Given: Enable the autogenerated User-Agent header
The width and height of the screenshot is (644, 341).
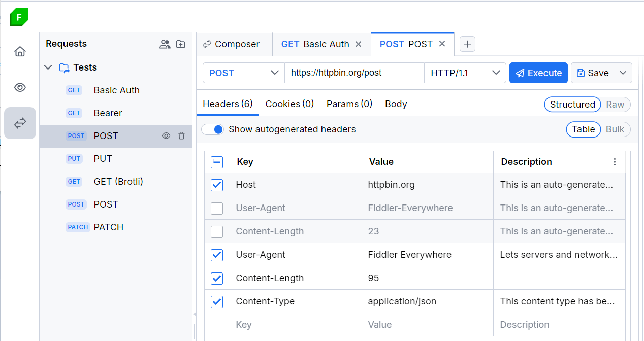Looking at the screenshot, I should click(x=216, y=208).
